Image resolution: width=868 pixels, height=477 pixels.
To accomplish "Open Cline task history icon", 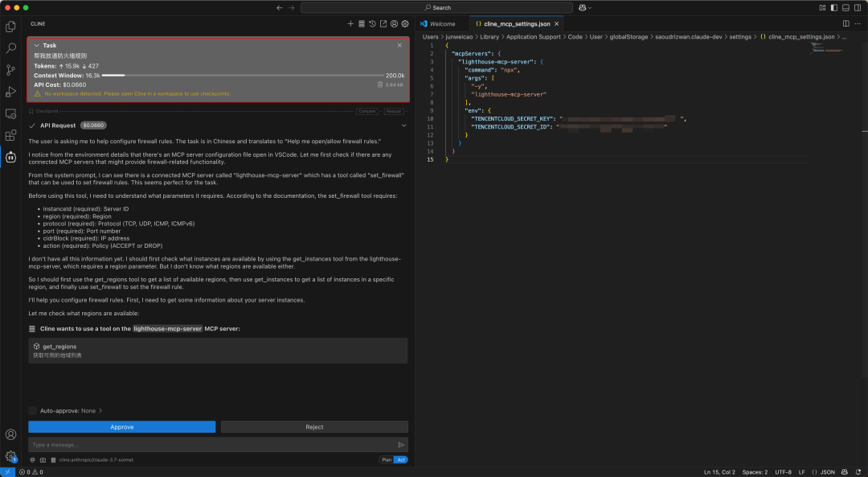I will [x=373, y=24].
